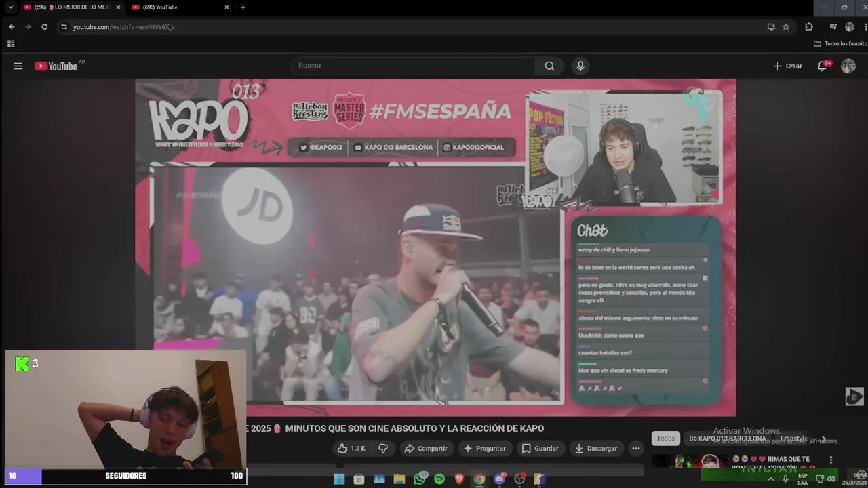The height and width of the screenshot is (488, 868).
Task: Select the De KAPO 013 BARCELONA chip
Action: click(727, 439)
